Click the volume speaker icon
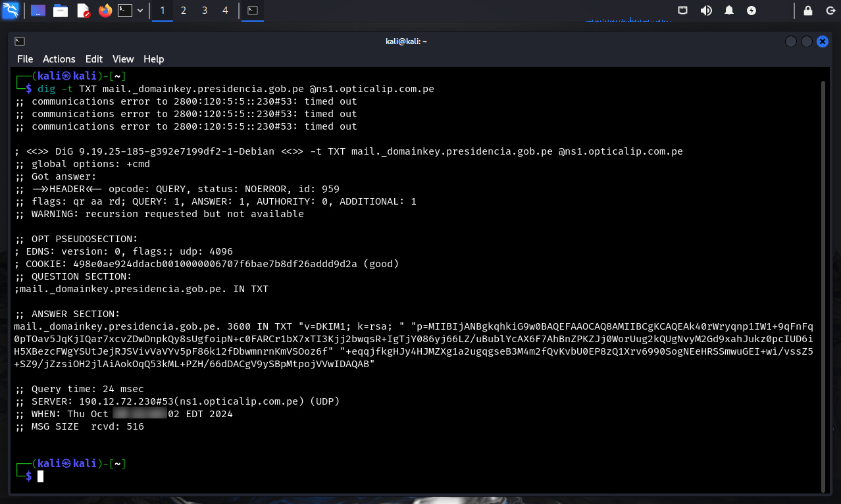This screenshot has width=841, height=504. [x=706, y=11]
